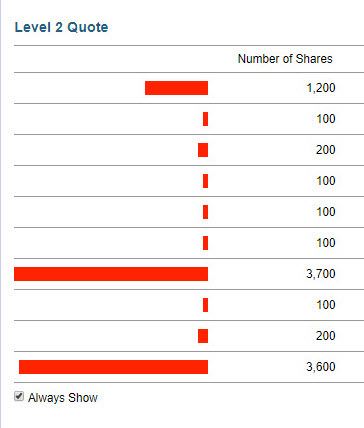The image size is (364, 428).
Task: Click the longest red bar for 3,700 shares
Action: tap(111, 274)
